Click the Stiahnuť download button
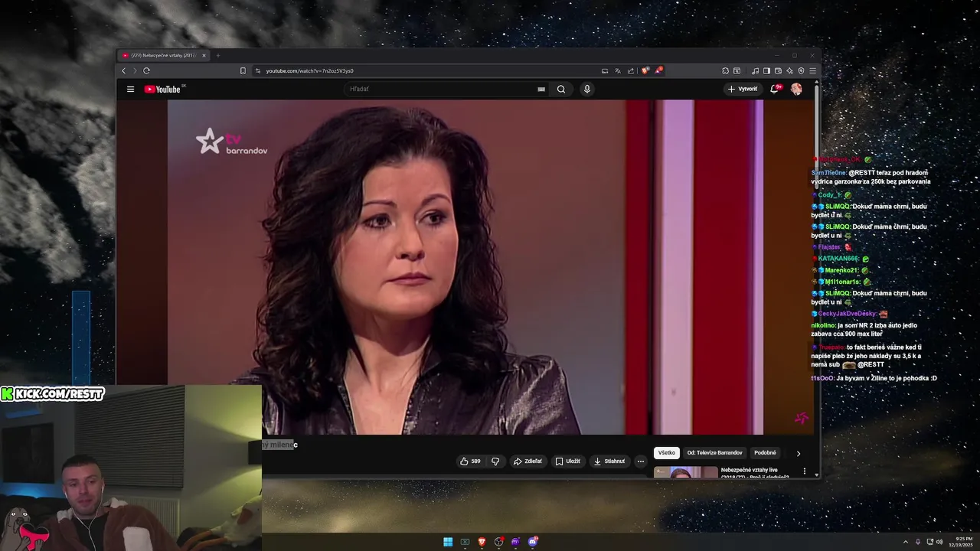 (610, 461)
